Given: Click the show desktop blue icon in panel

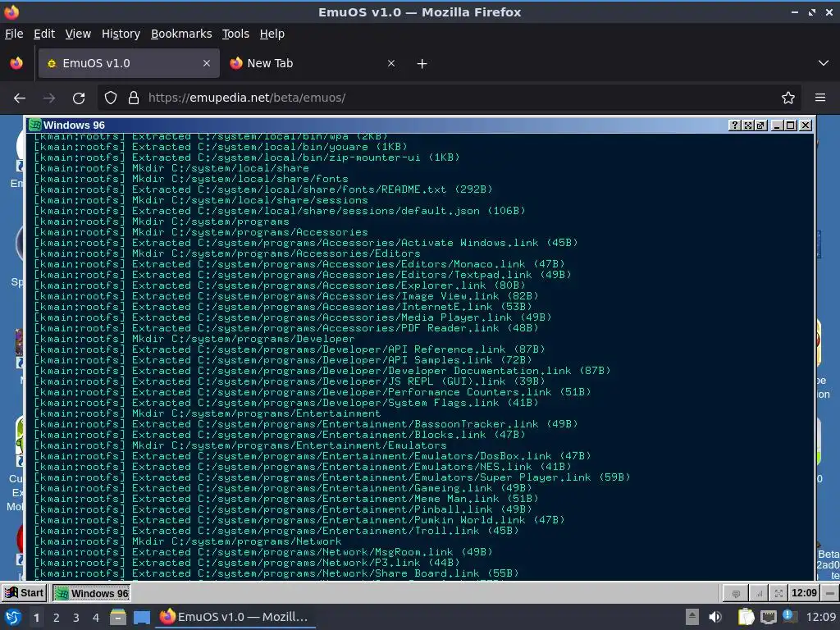Looking at the screenshot, I should point(141,617).
